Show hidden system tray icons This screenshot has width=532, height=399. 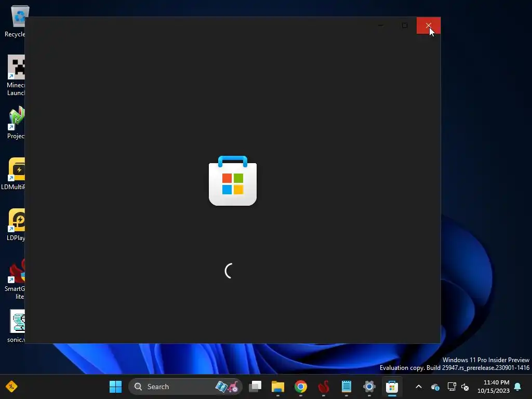(x=419, y=387)
